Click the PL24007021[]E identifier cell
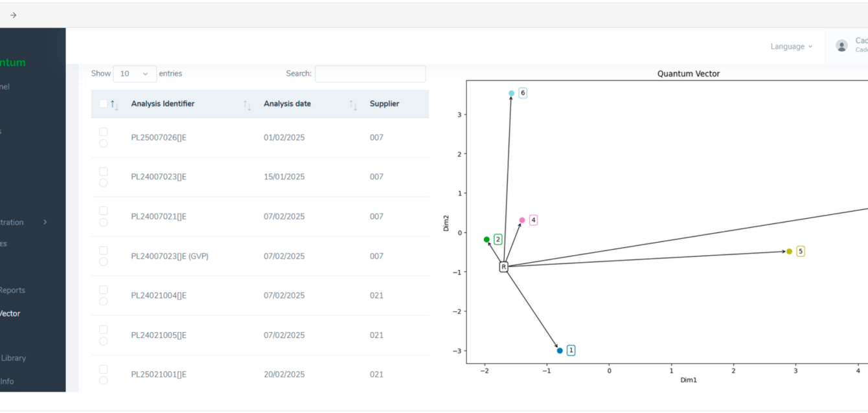The image size is (868, 413). (x=159, y=216)
